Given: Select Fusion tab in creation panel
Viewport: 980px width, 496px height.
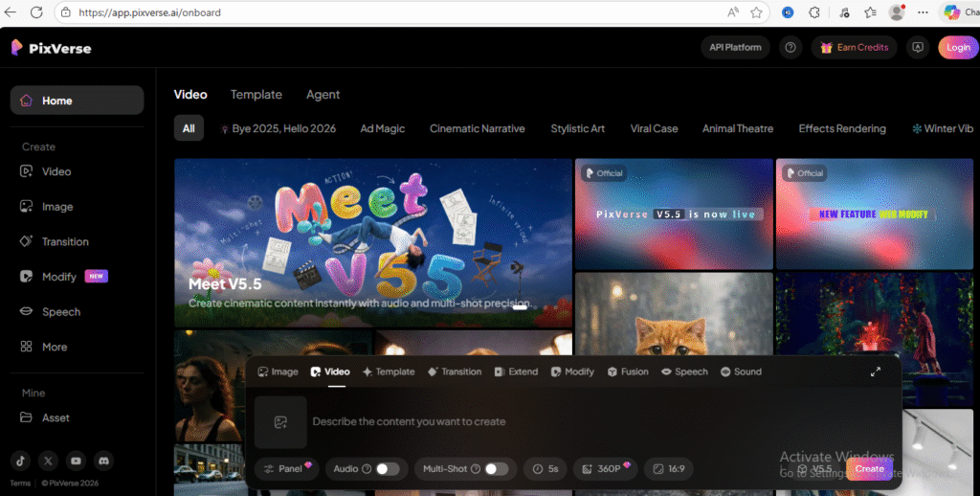Looking at the screenshot, I should [x=628, y=372].
